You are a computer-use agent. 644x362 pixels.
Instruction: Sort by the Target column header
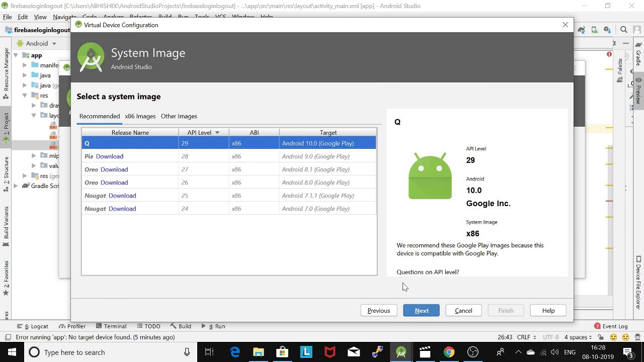328,133
